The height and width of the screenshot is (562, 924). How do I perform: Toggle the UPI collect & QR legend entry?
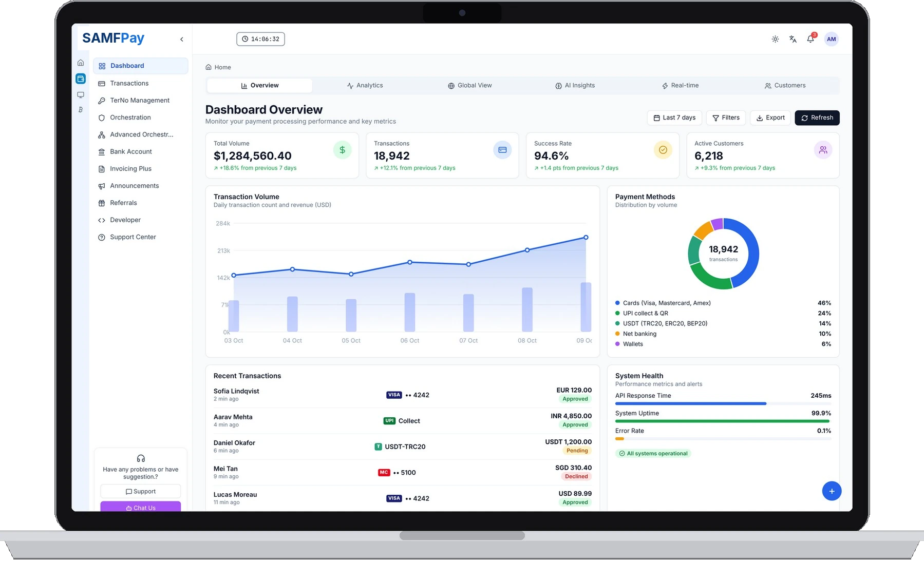[723, 313]
